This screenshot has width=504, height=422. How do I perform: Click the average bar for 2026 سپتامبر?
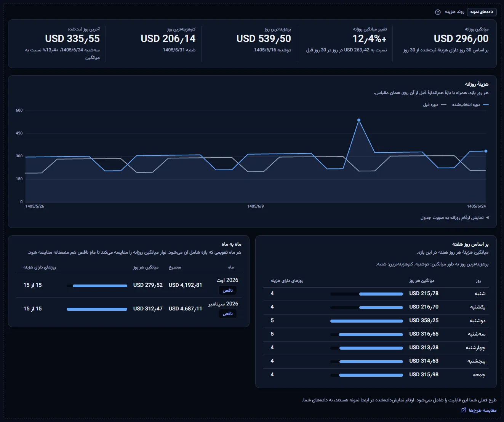tap(97, 309)
